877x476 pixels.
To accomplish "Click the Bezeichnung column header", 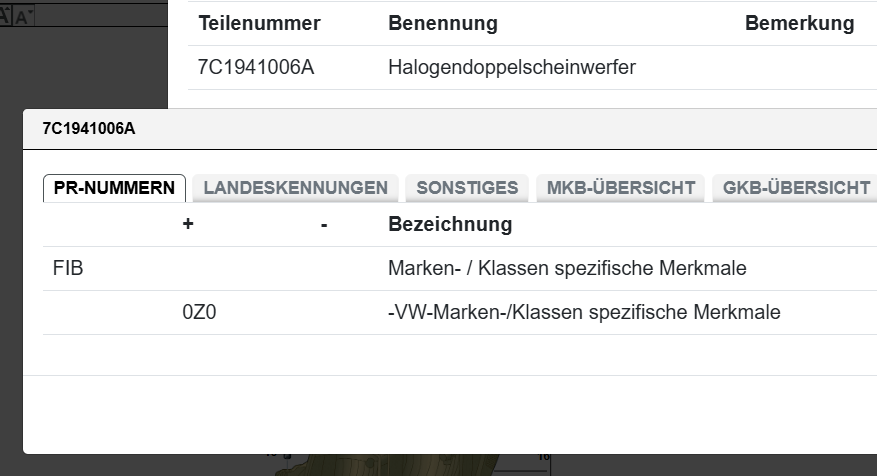I will pyautogui.click(x=449, y=224).
